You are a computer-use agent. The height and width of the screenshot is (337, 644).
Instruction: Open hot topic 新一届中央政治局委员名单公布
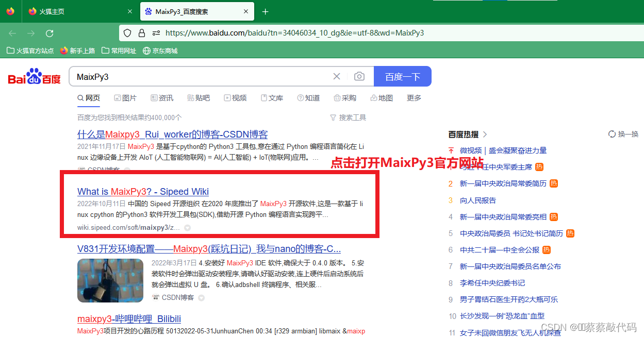[510, 266]
